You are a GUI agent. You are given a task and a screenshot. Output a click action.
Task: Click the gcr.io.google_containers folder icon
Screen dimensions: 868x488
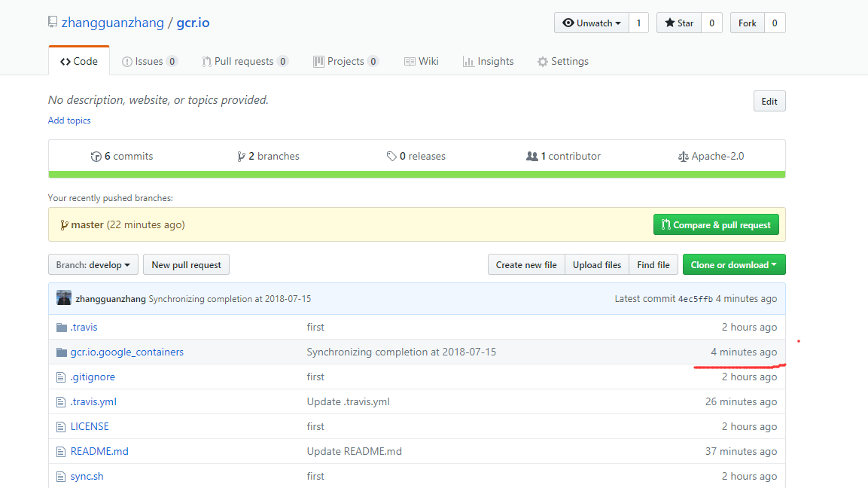coord(62,352)
